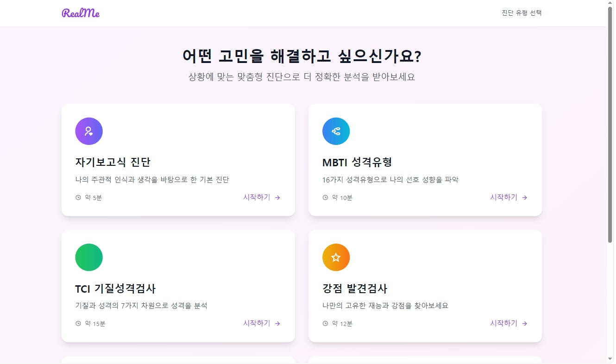Click the clock icon beside 약 12분
616x364 pixels.
325,323
